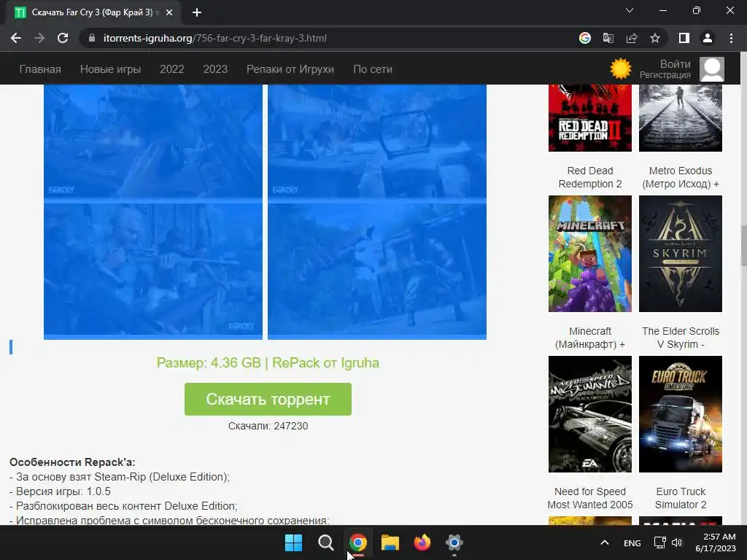Screen dimensions: 747x560
Task: Open Minecraft cover image
Action: tap(589, 254)
